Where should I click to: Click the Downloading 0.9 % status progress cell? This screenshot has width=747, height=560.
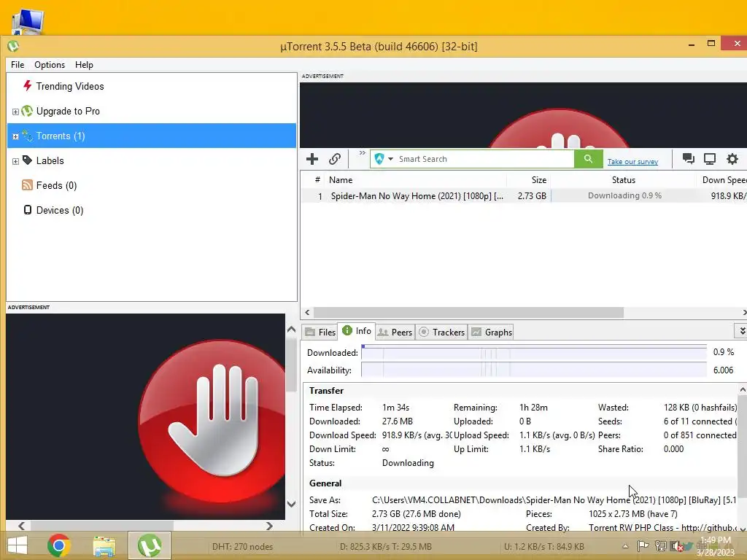[624, 195]
